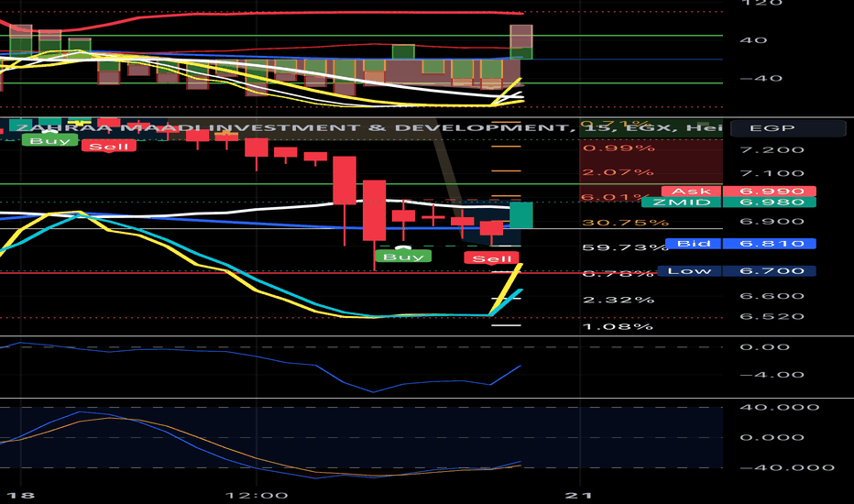Select the Sell signal beside the 59.73% level
The width and height of the screenshot is (854, 504).
tap(491, 258)
